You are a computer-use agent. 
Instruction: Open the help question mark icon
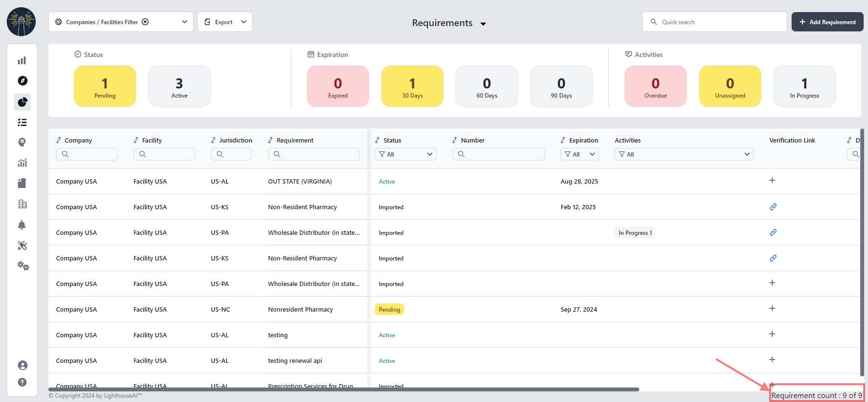point(22,382)
